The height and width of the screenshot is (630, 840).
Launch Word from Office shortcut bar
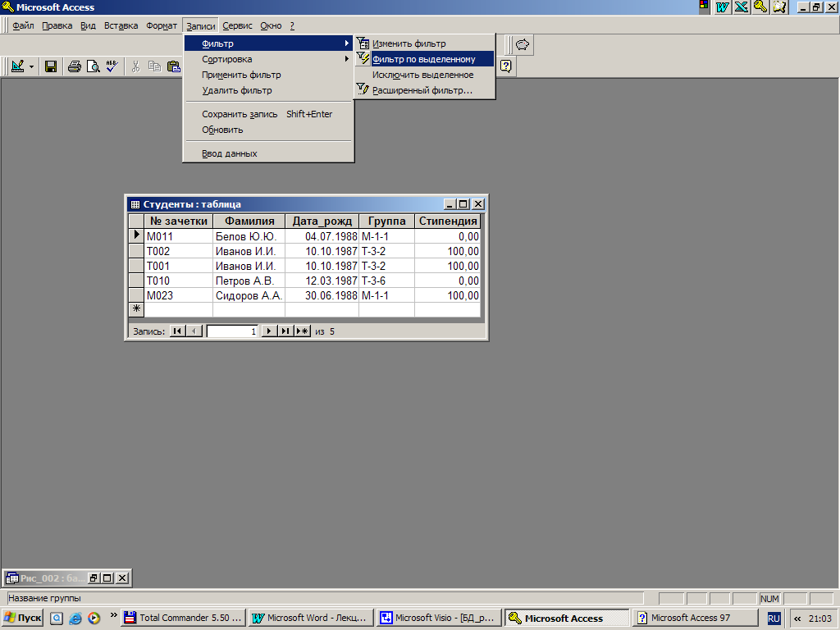click(722, 7)
